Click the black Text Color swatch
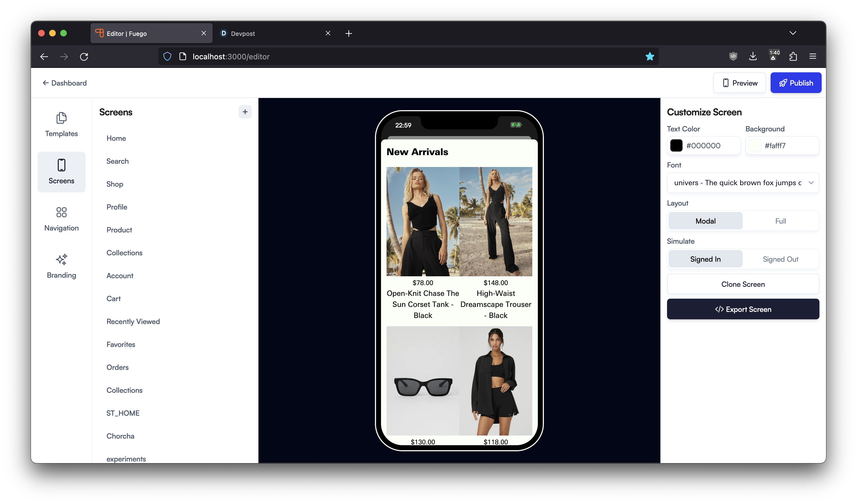 [x=676, y=145]
